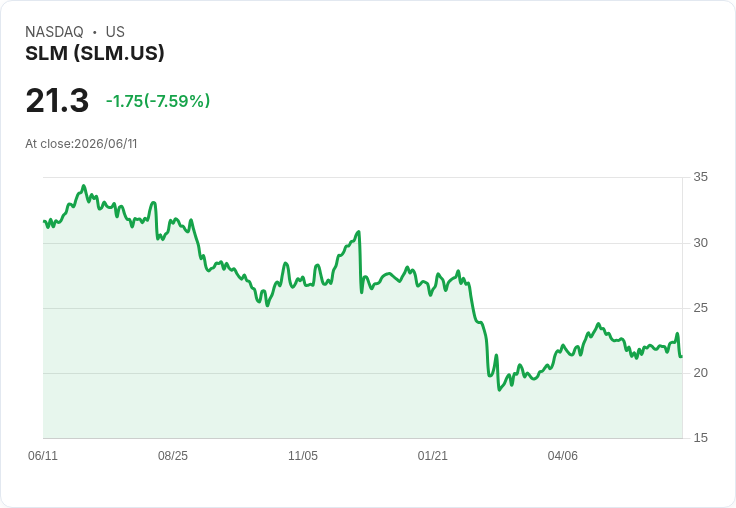Click the chart's highest peak near 34
Image resolution: width=736 pixels, height=508 pixels.
pyautogui.click(x=84, y=186)
